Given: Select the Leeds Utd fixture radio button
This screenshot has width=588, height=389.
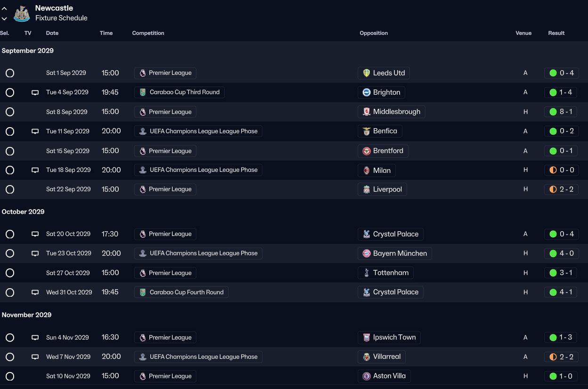Looking at the screenshot, I should tap(10, 73).
